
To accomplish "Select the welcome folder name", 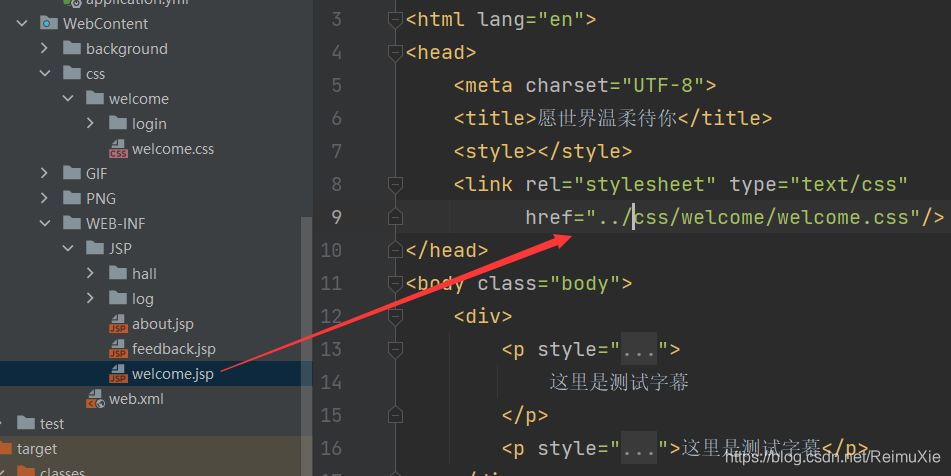I will click(139, 98).
